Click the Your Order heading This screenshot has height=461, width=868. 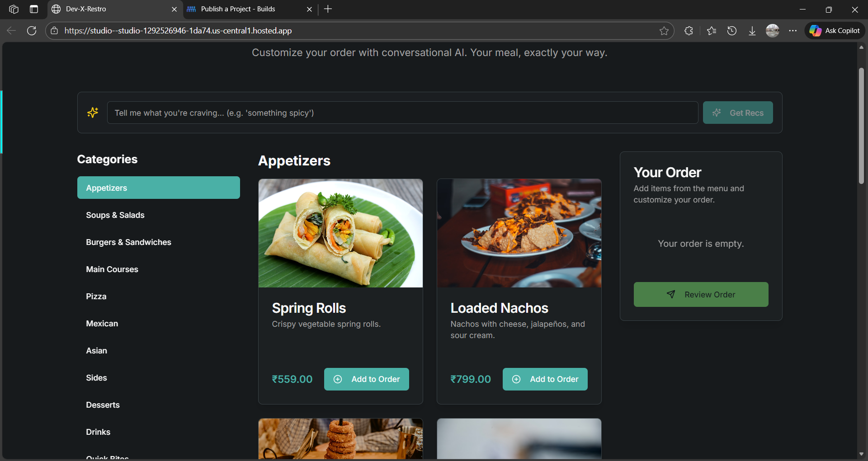coord(667,173)
